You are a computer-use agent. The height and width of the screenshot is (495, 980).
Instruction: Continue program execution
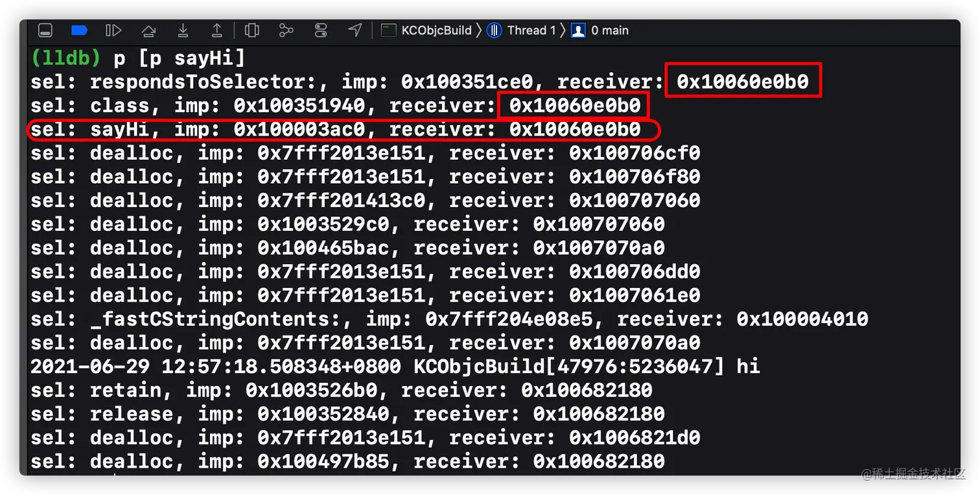click(113, 30)
